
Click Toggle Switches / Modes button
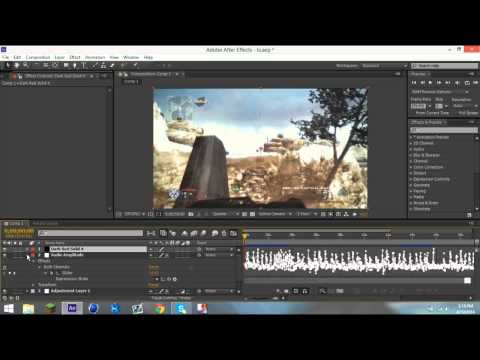tap(171, 298)
